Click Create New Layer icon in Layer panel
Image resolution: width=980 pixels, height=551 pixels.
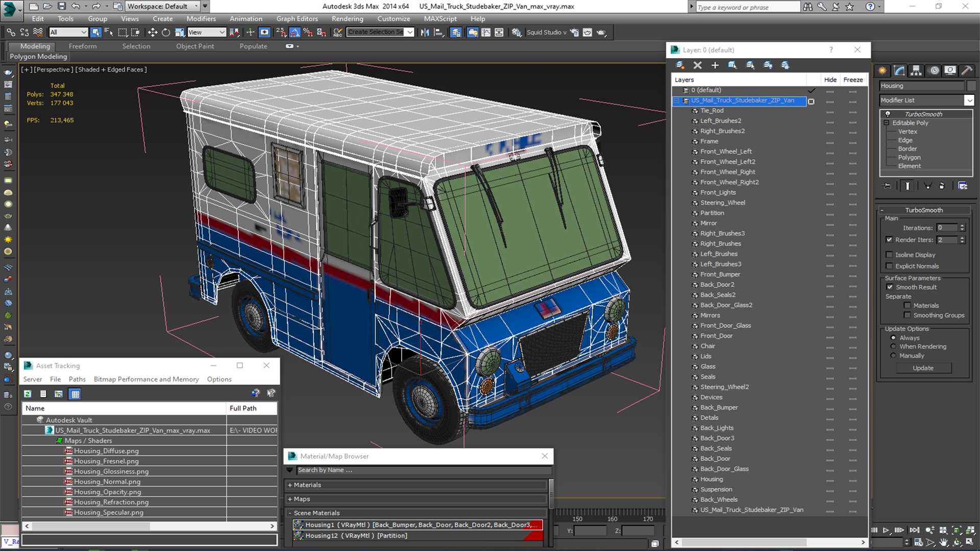tap(680, 65)
